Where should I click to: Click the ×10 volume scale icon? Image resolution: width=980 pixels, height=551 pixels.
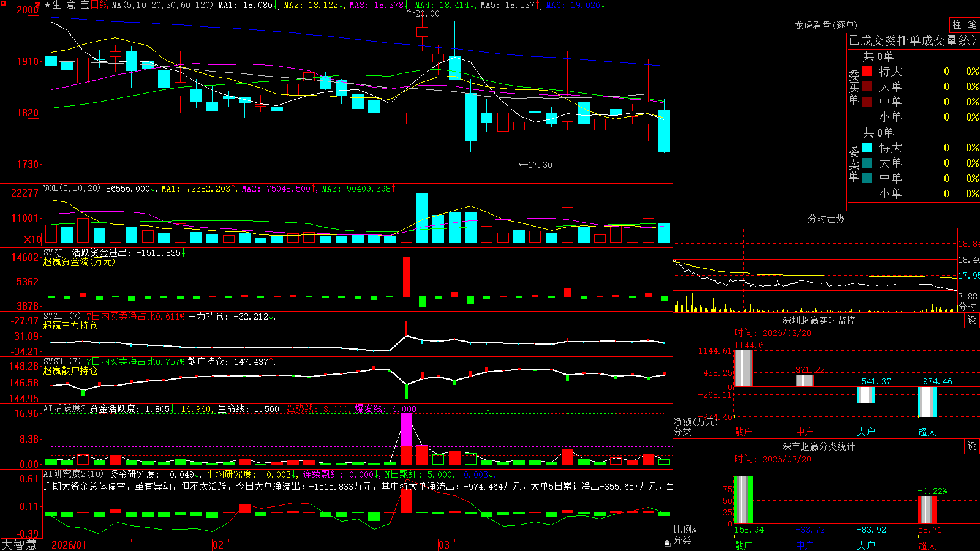click(32, 239)
